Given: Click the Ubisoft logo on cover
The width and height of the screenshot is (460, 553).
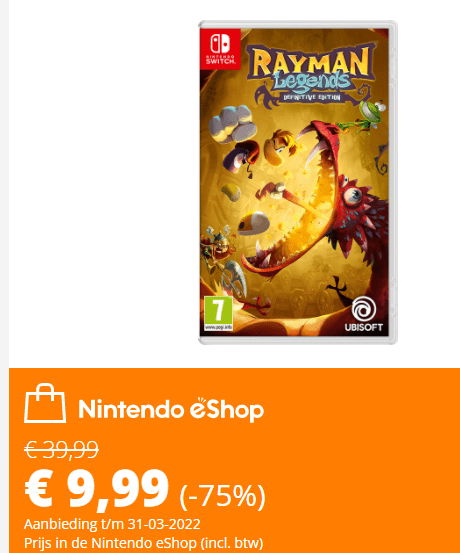Looking at the screenshot, I should (x=364, y=314).
